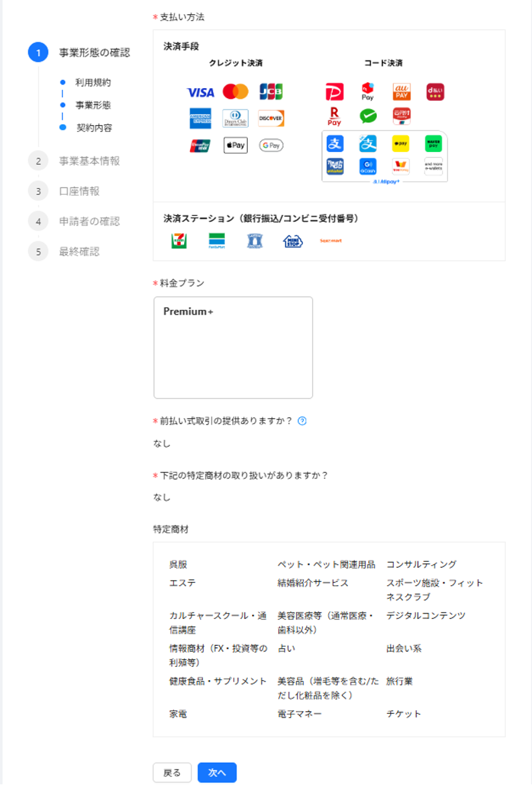Click the Seicomart store logo
This screenshot has height=785, width=532.
[x=330, y=241]
